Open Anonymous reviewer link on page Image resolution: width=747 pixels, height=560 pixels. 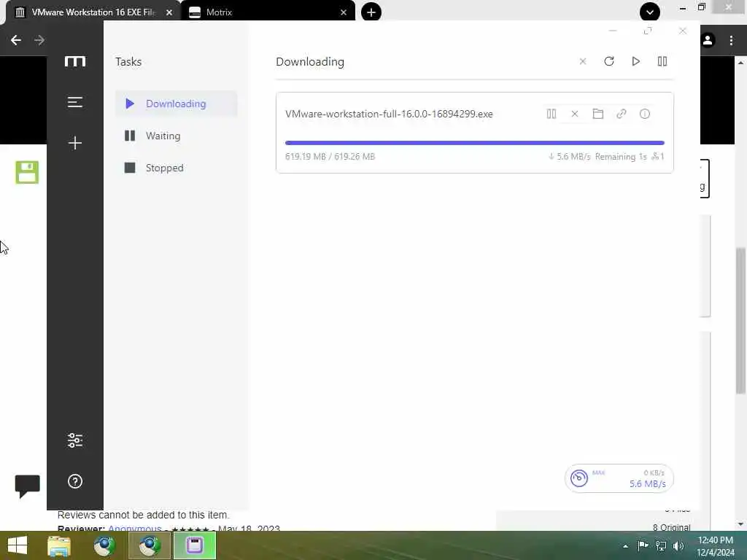click(x=135, y=528)
